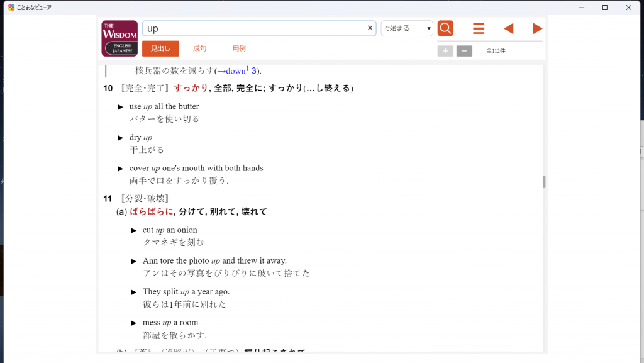Click The Wisdom English-Japanese dictionary logo
644x363 pixels.
(119, 38)
